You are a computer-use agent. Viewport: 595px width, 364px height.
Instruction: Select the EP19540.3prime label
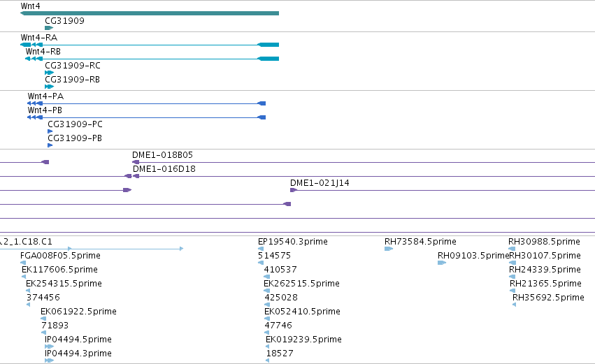292,242
